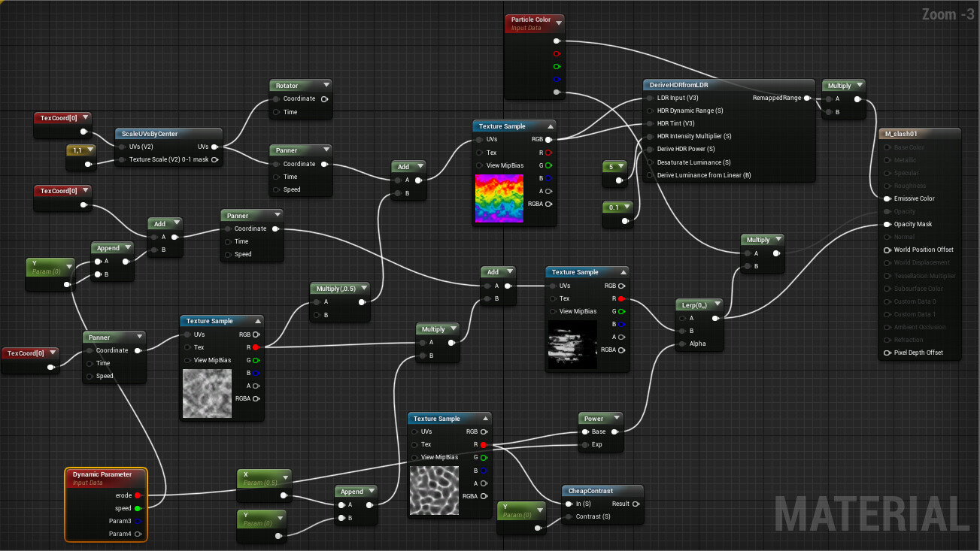Screen dimensions: 980x551
Task: Click the Opacity Mask pin on M_slash01
Action: 886,224
